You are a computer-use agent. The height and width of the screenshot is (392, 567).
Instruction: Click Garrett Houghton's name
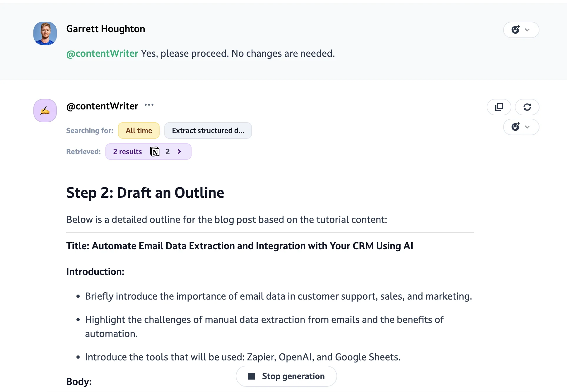(x=106, y=29)
